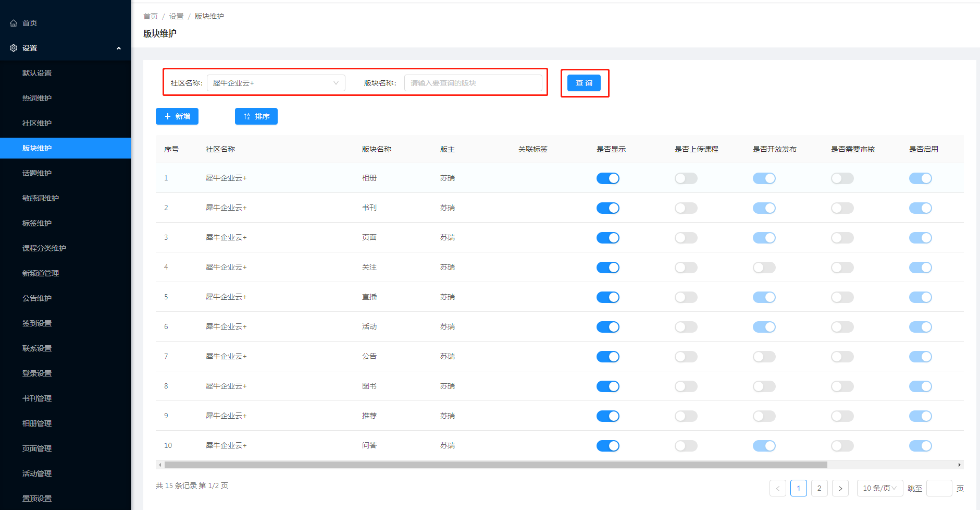Toggle 是否上传课程 for 图书 row
980x510 pixels.
coord(686,386)
